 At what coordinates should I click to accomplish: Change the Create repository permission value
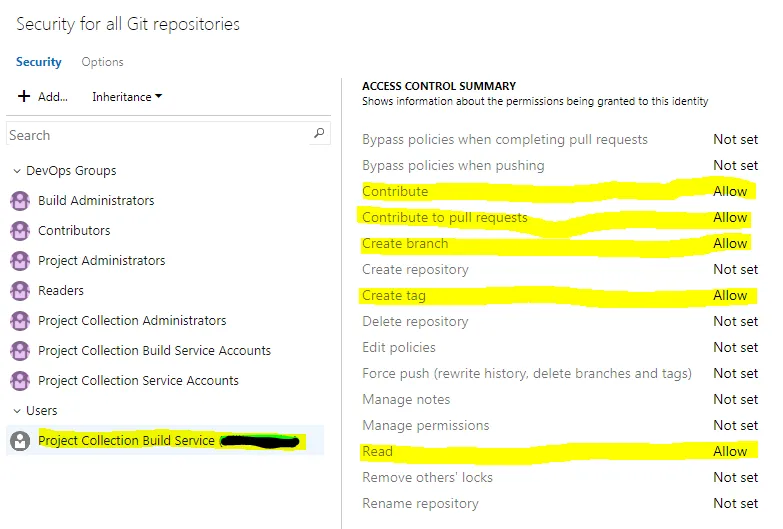[735, 269]
